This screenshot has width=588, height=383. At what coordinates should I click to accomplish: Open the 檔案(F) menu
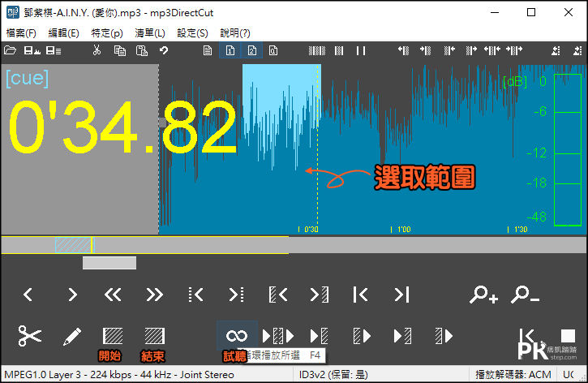click(21, 33)
